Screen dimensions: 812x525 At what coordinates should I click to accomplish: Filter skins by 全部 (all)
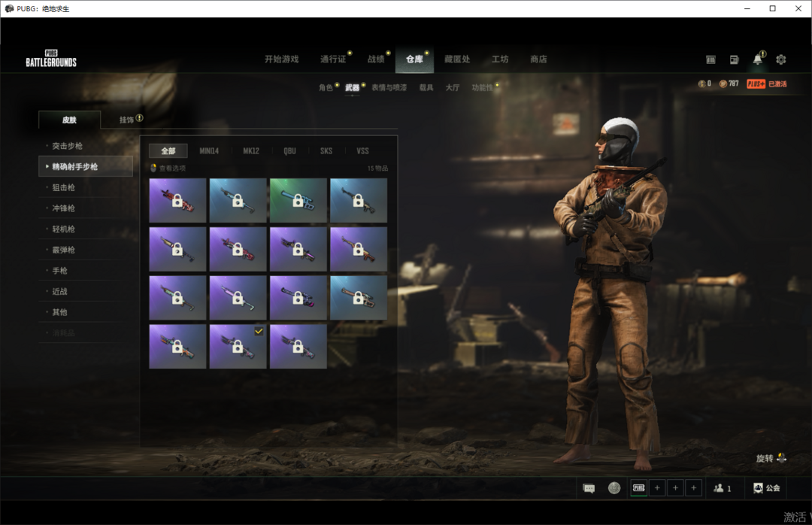tap(168, 150)
